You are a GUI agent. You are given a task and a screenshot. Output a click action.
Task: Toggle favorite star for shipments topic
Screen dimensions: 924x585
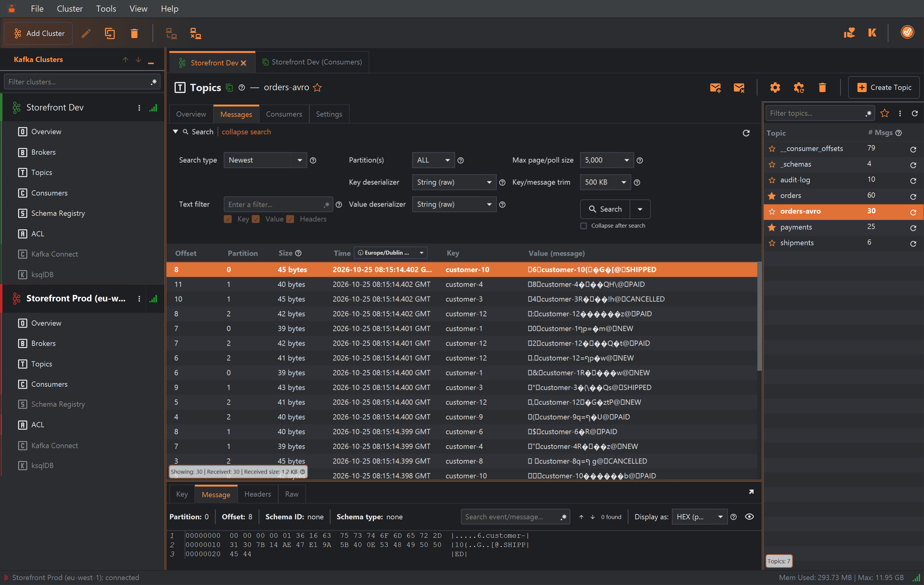click(x=772, y=243)
